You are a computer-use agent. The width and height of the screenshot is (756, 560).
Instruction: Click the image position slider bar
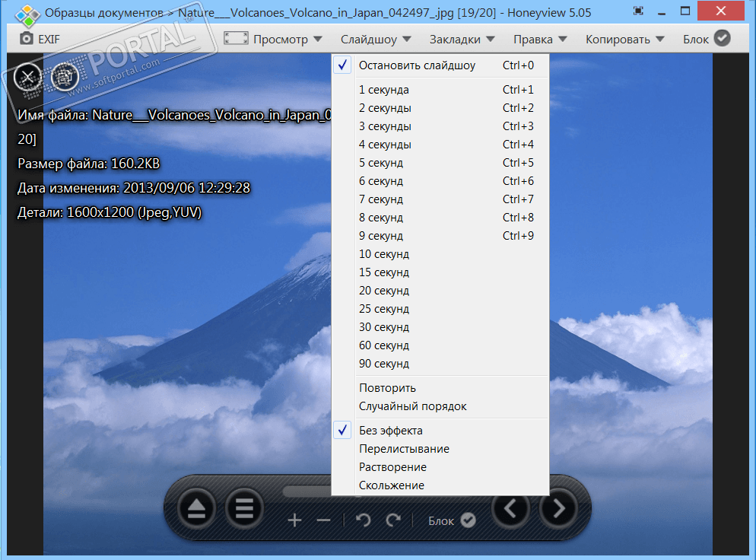[x=307, y=491]
